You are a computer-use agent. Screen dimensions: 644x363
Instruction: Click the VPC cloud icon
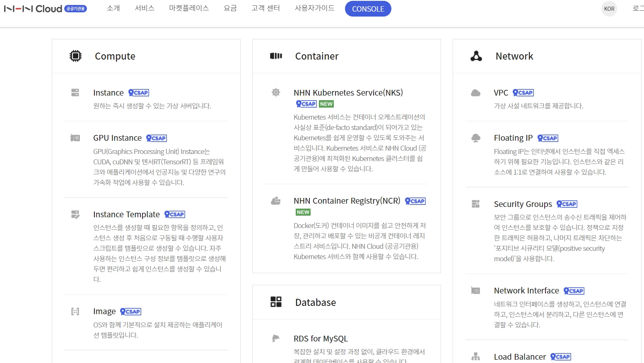[x=476, y=93]
